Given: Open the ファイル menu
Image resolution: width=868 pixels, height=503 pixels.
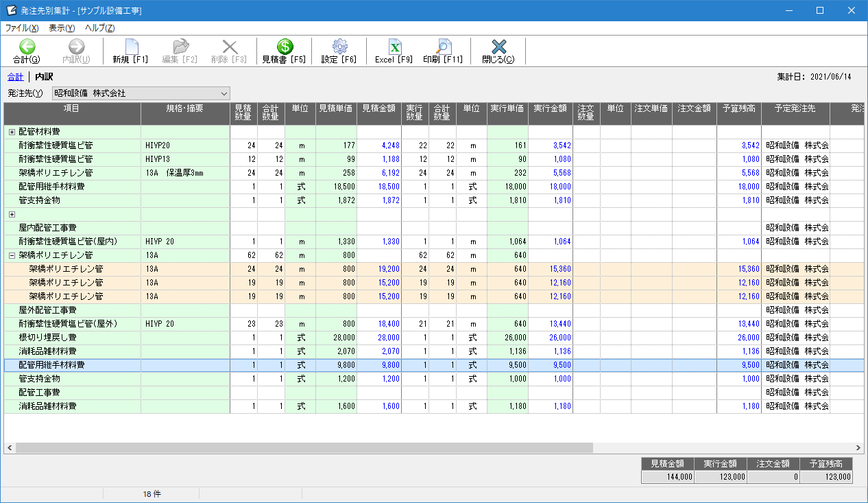Looking at the screenshot, I should pos(22,28).
